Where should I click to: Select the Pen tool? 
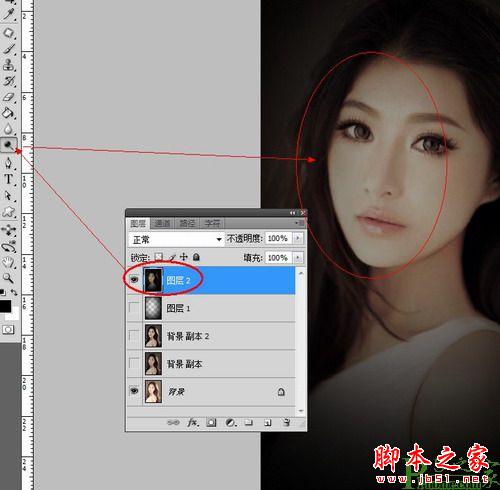click(x=9, y=163)
